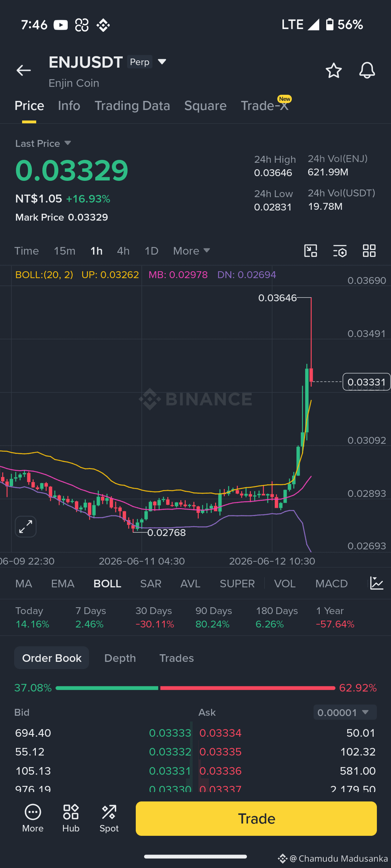Open the multi-chart grid layout icon
Viewport: 391px width, 868px height.
369,251
